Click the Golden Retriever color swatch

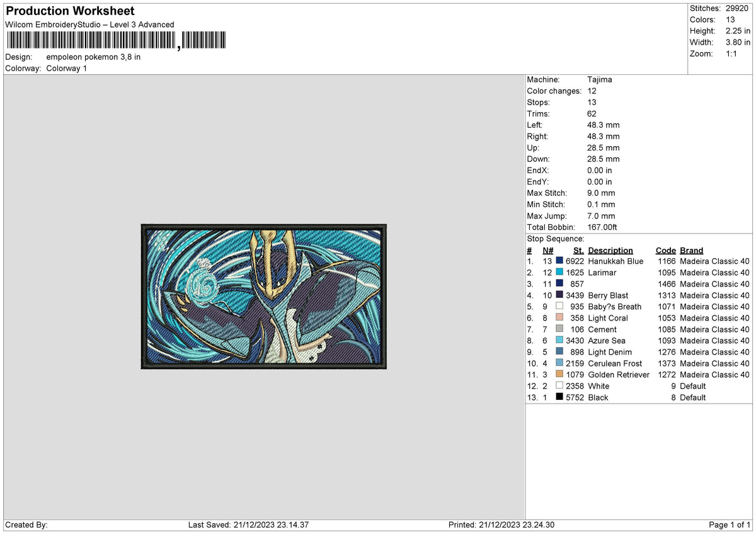point(559,374)
